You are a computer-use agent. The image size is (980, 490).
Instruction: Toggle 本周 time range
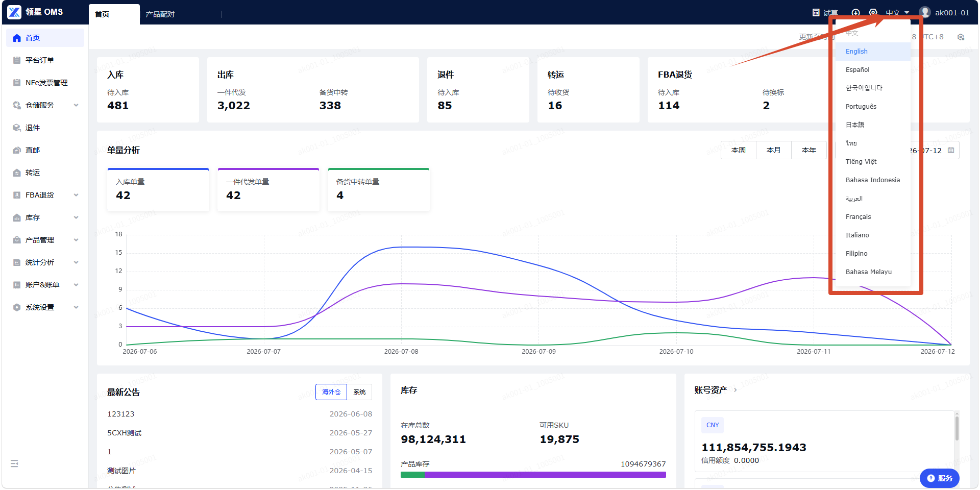click(x=739, y=150)
